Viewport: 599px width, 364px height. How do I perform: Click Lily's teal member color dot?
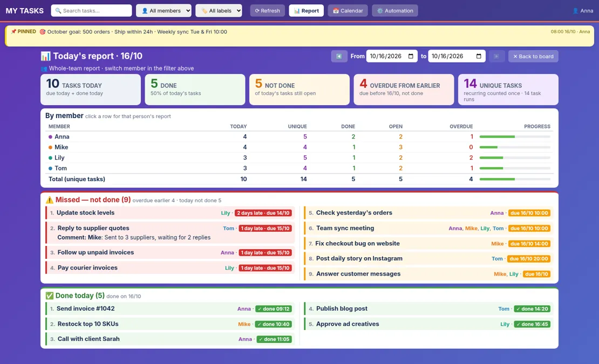(50, 158)
